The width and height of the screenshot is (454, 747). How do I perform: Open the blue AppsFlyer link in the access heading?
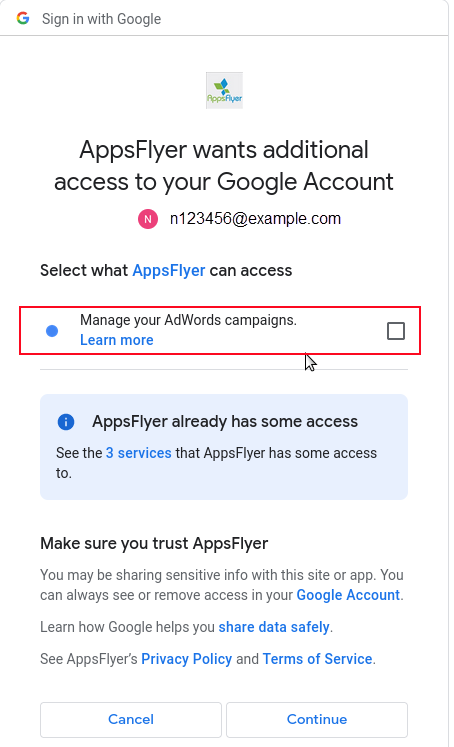(169, 271)
